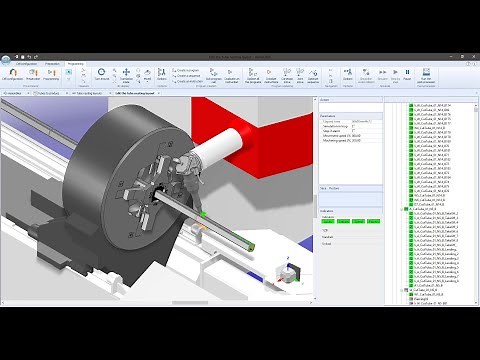Insert a Sub-program call
The height and width of the screenshot is (360, 480).
click(213, 76)
